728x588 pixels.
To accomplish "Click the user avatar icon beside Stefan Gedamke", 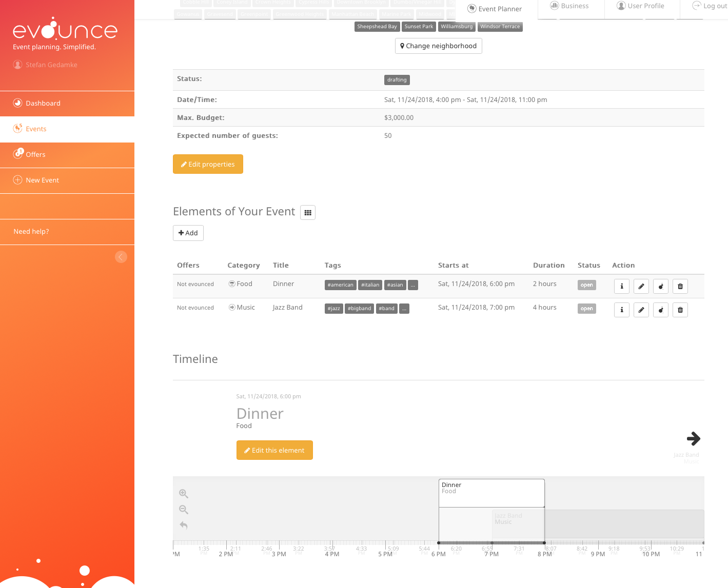I will tap(18, 65).
